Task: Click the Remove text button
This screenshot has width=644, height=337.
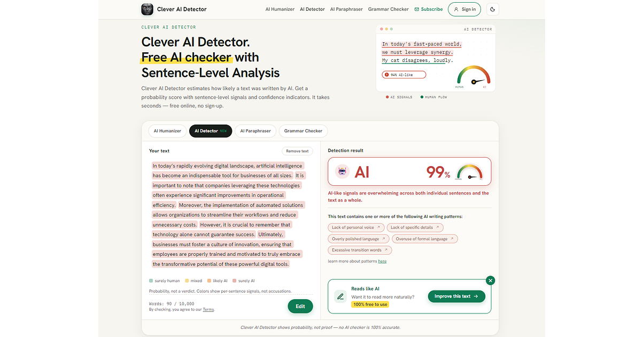Action: [x=297, y=151]
